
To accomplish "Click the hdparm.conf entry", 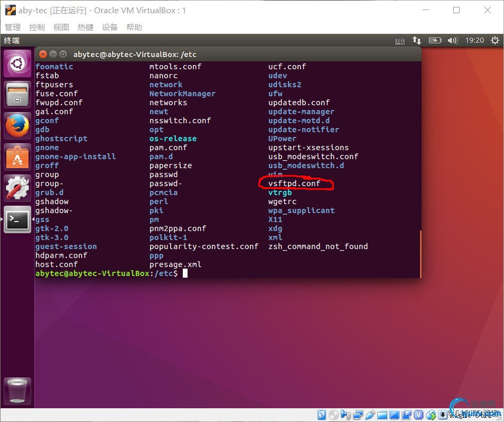I will pos(61,256).
